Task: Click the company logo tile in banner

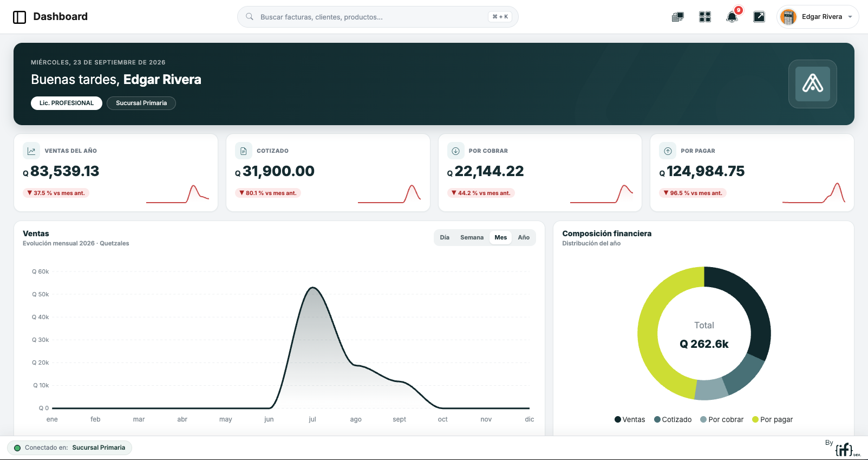Action: pyautogui.click(x=813, y=84)
